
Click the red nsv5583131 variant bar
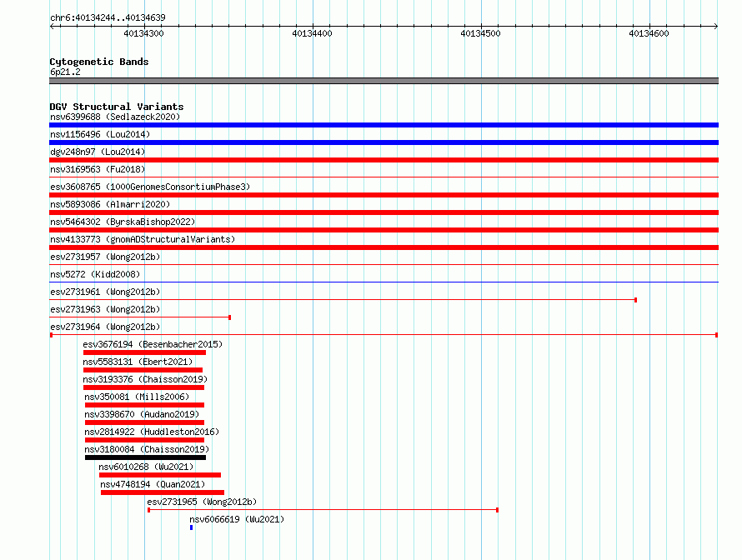(x=143, y=370)
